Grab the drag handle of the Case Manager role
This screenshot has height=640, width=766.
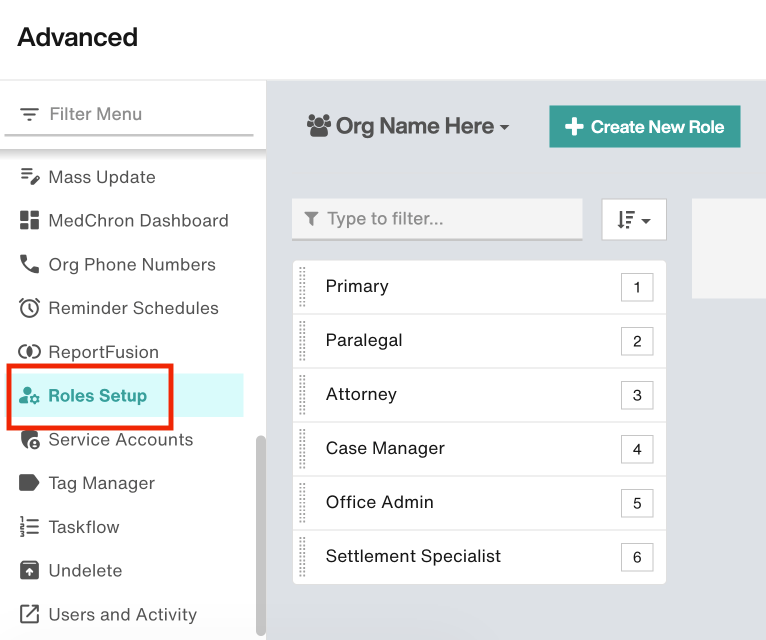[x=302, y=449]
